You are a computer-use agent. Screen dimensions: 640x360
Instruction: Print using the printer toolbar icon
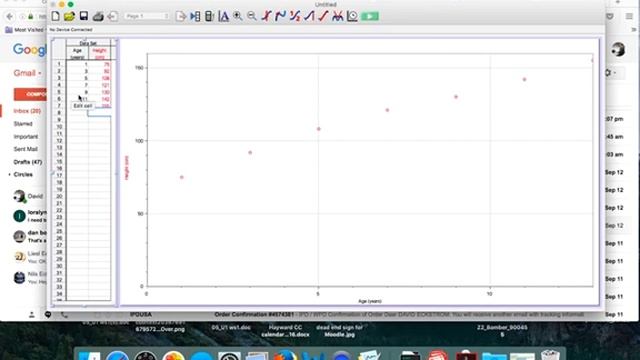point(98,16)
